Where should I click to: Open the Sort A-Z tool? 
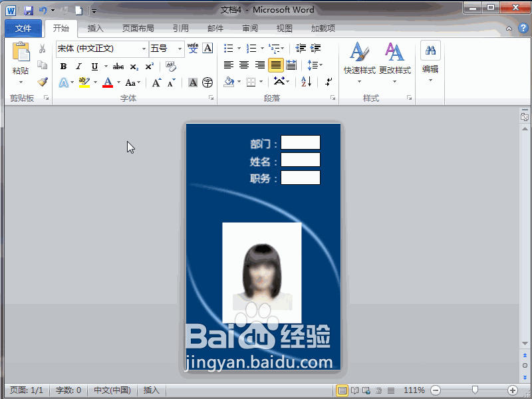coord(305,81)
